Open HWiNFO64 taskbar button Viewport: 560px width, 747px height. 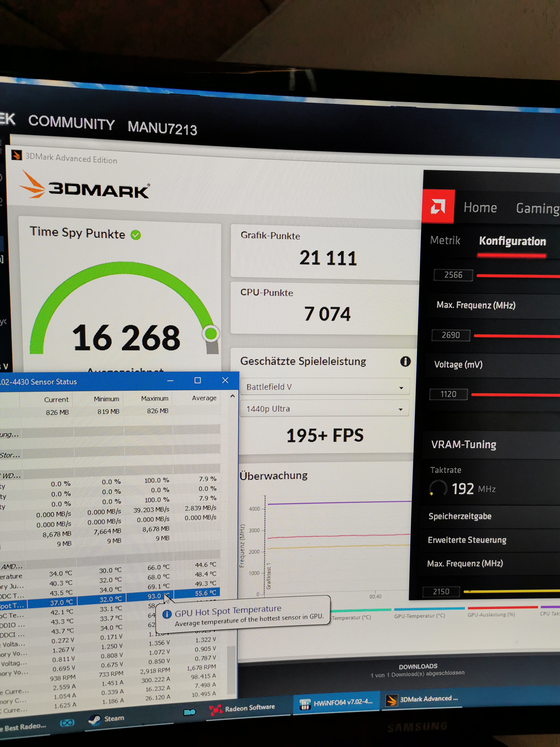coord(336,703)
